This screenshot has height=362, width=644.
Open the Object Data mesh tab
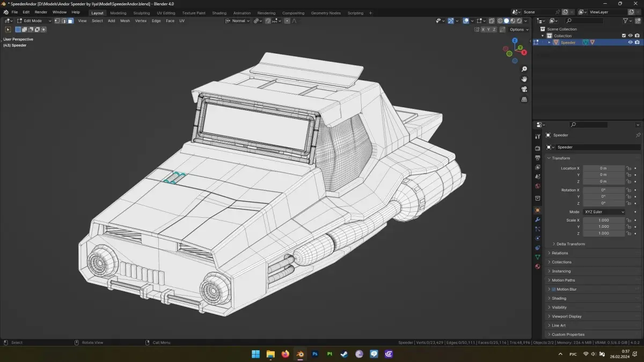(x=537, y=257)
